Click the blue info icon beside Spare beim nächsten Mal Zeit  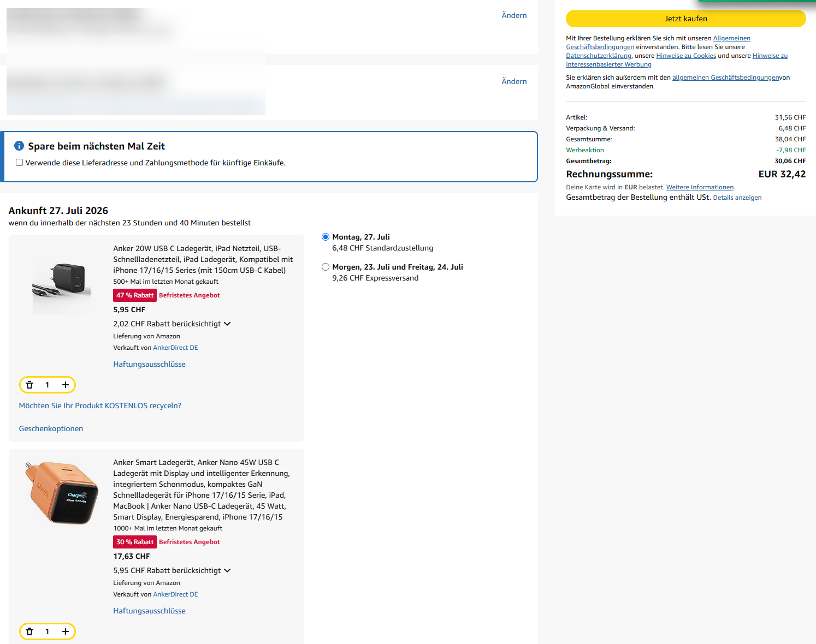tap(19, 146)
